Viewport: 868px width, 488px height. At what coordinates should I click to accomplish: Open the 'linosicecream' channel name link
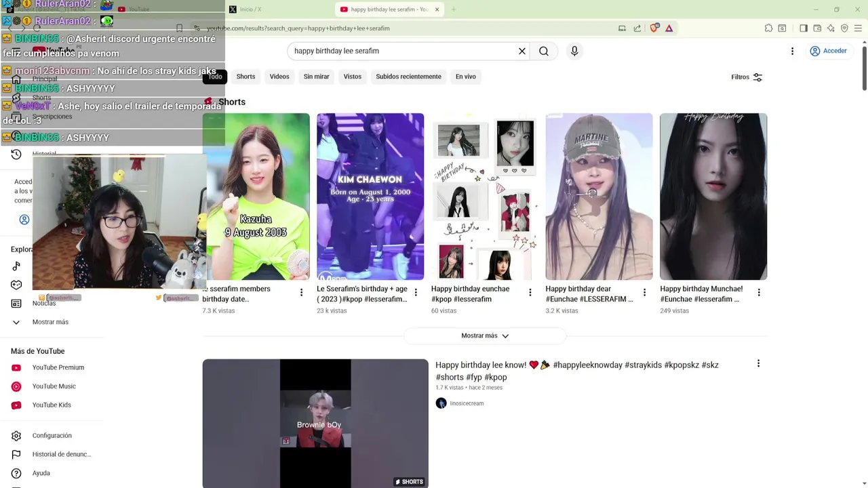(x=467, y=403)
